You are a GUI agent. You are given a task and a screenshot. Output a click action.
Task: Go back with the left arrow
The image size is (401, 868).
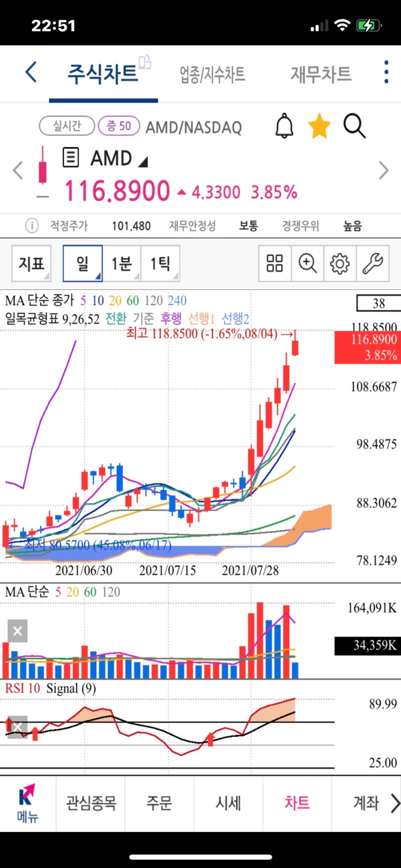click(31, 72)
